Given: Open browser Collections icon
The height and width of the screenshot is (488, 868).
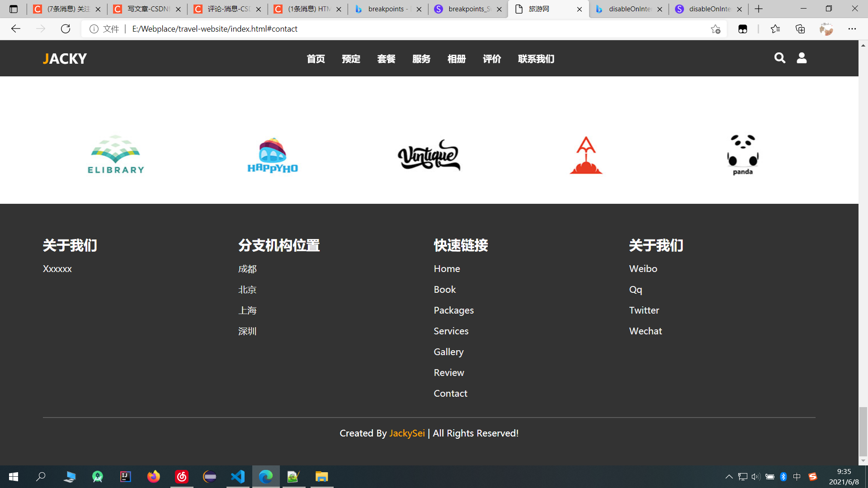Looking at the screenshot, I should click(x=800, y=29).
